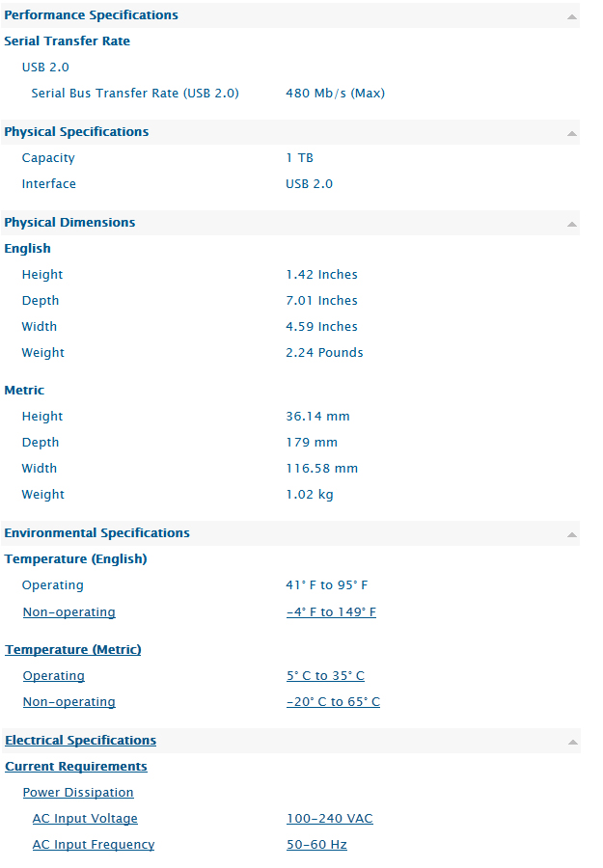Image resolution: width=603 pixels, height=868 pixels.
Task: Collapse the Performance Specifications section arrow
Action: tap(572, 16)
